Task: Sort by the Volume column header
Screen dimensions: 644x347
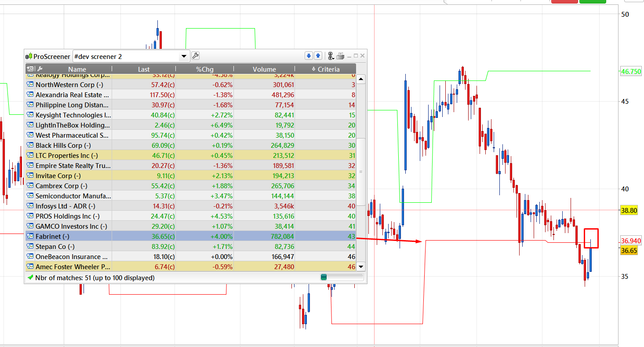Action: click(x=264, y=69)
